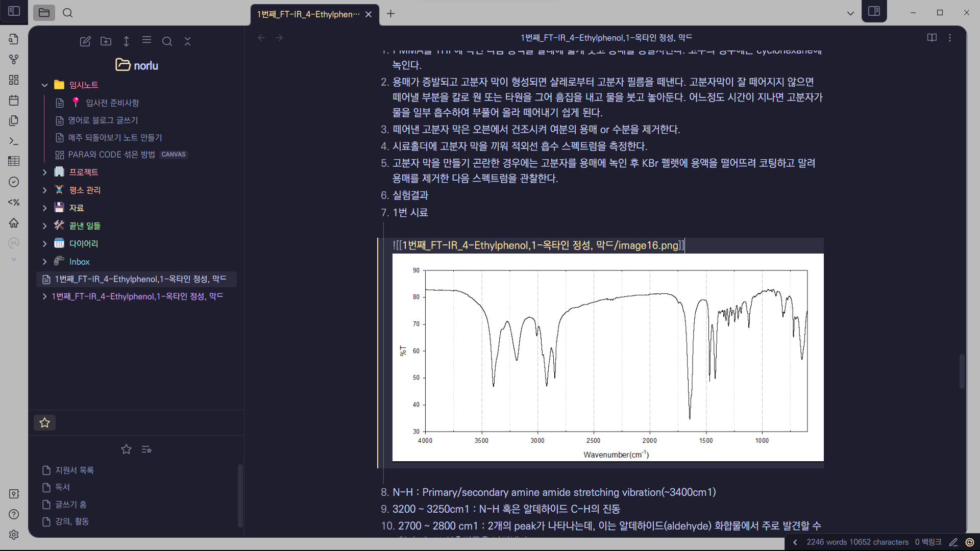Open the 영어로 블로그 글쓰기 note
The height and width of the screenshot is (551, 980).
(x=103, y=120)
